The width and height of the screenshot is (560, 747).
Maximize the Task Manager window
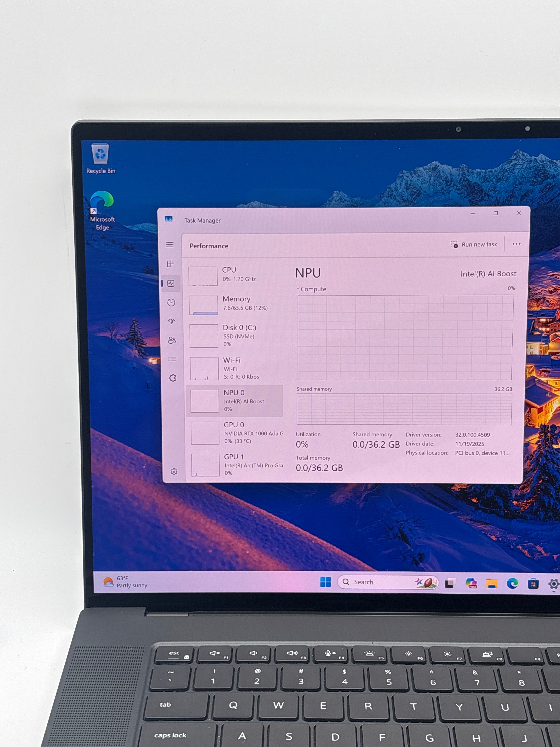496,213
